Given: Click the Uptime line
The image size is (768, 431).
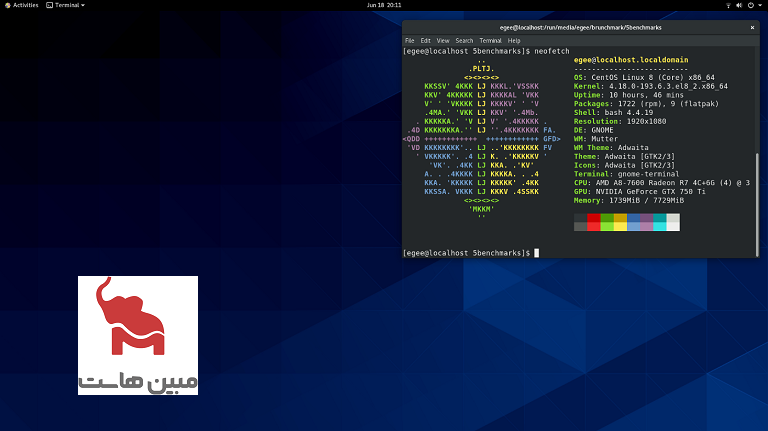Looking at the screenshot, I should 628,95.
